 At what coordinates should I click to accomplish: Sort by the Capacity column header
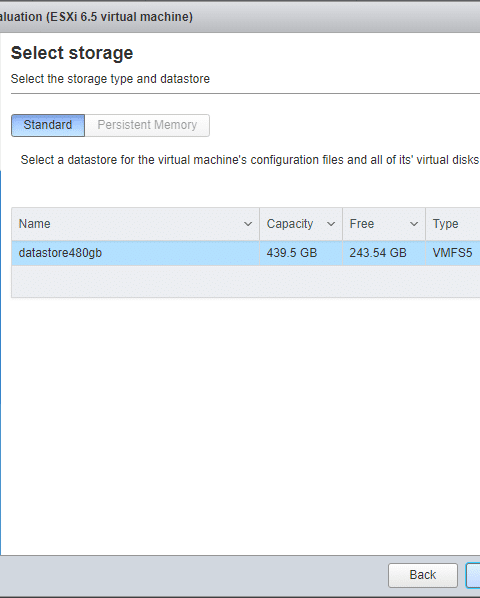(301, 224)
